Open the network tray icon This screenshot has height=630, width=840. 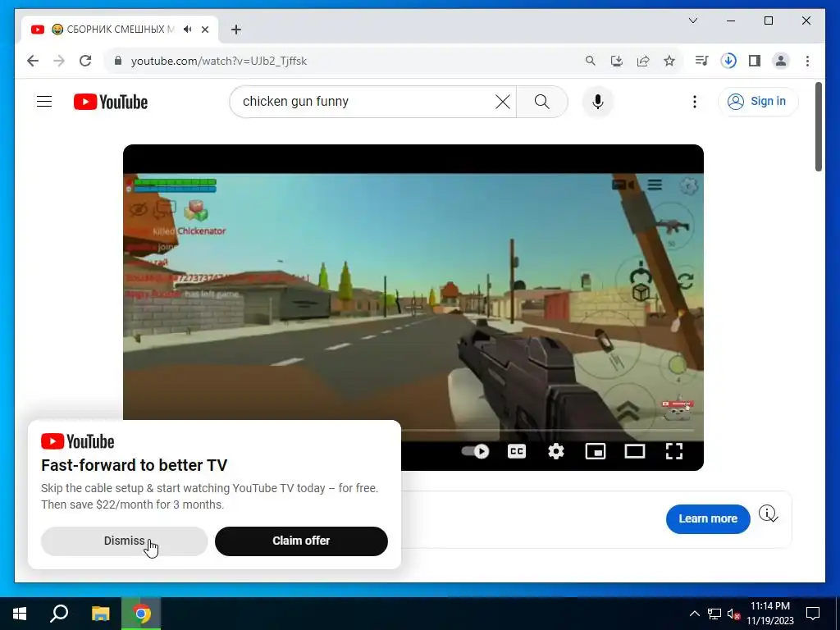(x=714, y=614)
